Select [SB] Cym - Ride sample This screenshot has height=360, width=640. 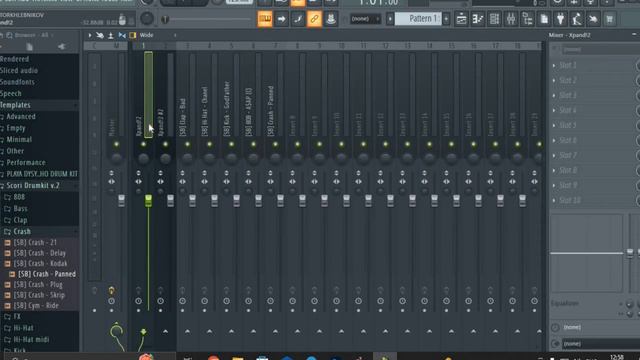[36, 306]
